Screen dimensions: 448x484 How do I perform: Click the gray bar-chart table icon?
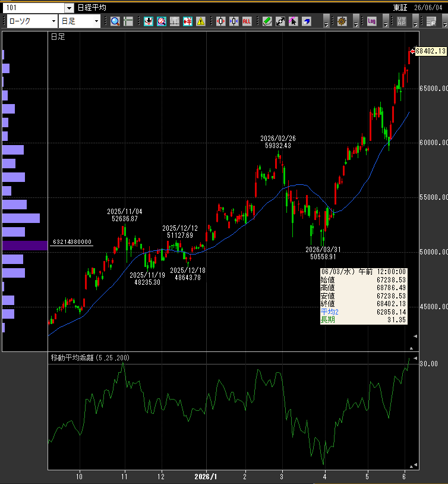pos(174,21)
